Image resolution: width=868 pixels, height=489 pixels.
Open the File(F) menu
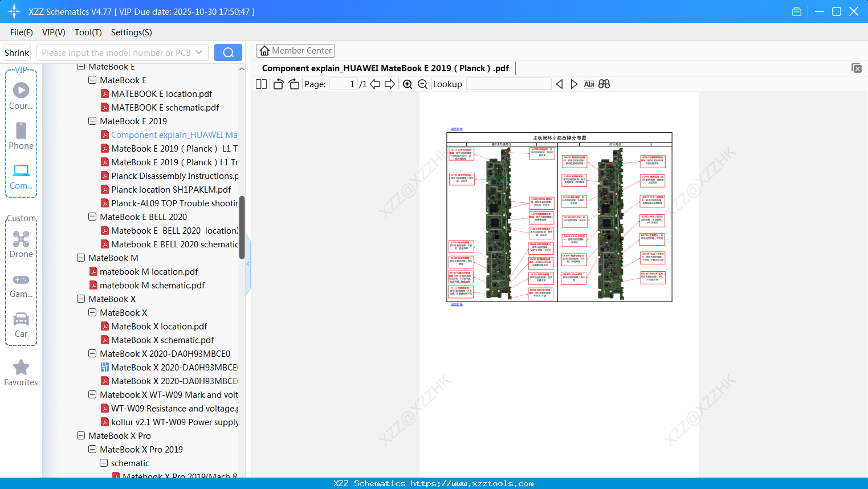(22, 32)
